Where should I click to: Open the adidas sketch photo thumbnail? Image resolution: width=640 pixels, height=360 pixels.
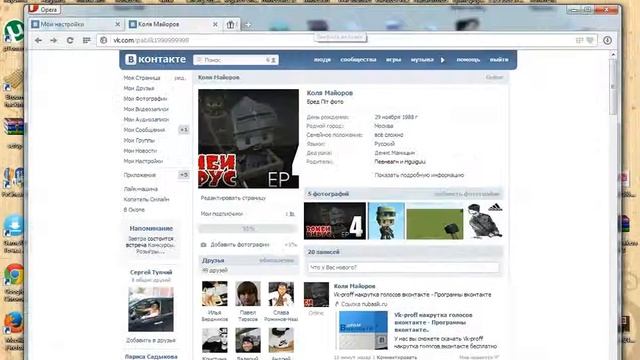coord(485,221)
